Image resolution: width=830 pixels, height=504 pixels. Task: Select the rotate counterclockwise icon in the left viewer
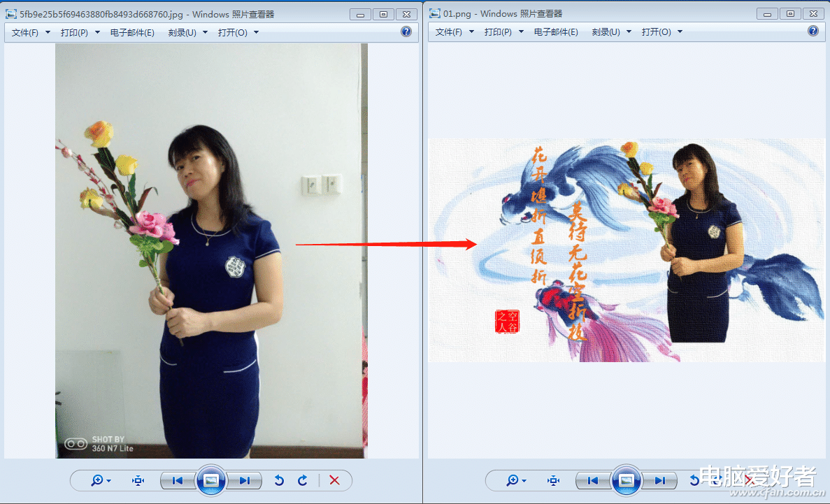click(278, 480)
